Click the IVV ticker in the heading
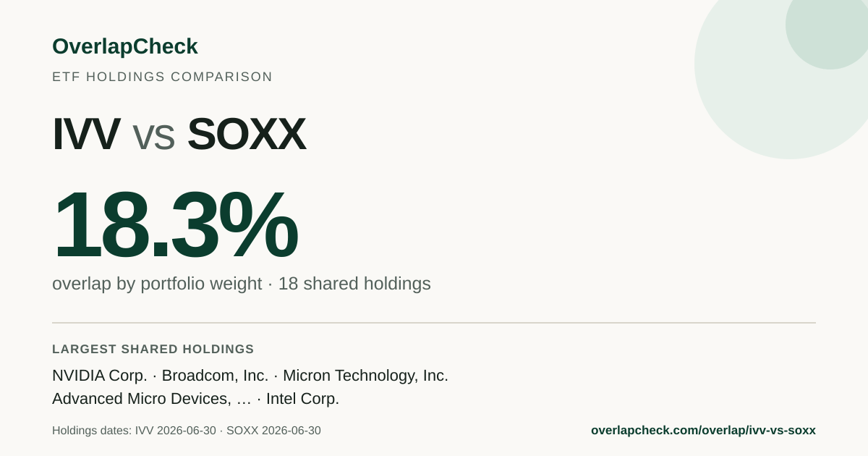868x456 pixels. (85, 134)
